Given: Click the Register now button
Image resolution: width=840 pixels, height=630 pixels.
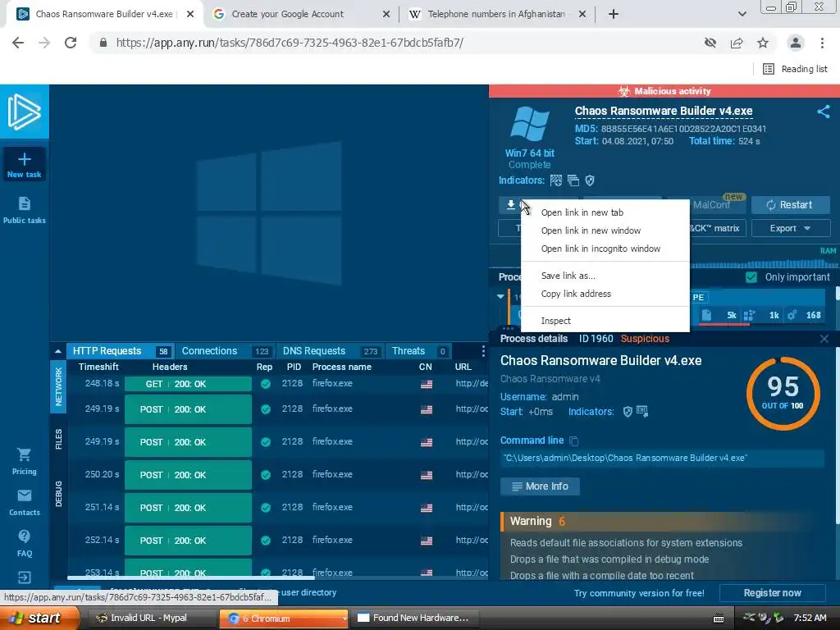Looking at the screenshot, I should (772, 593).
